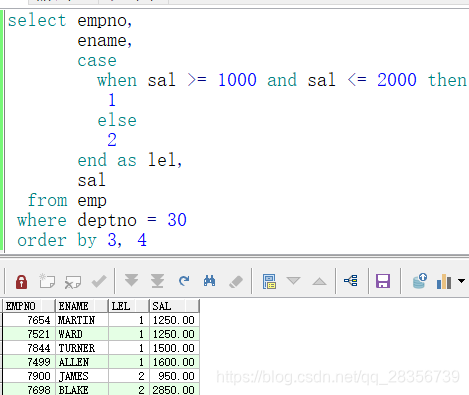Sort by the EMPNO column header
469x395 pixels.
tap(29, 306)
